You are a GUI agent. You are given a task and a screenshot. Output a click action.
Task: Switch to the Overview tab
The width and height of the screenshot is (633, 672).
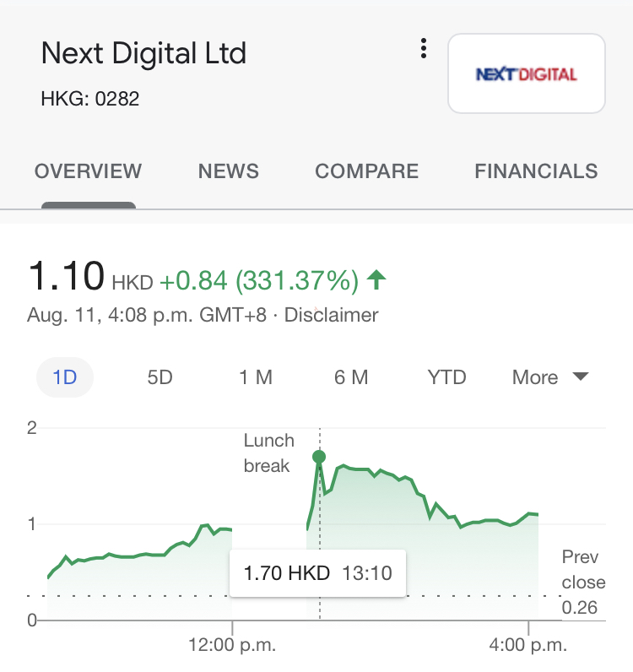[88, 171]
